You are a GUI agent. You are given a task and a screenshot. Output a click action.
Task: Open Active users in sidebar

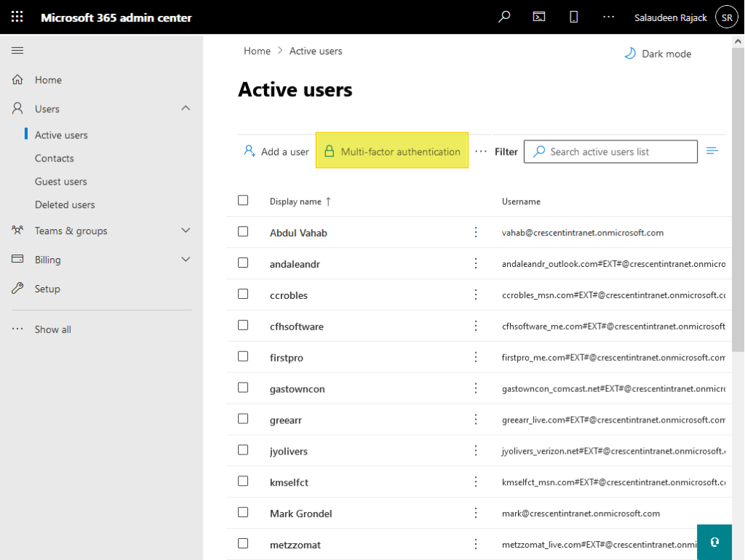click(61, 135)
